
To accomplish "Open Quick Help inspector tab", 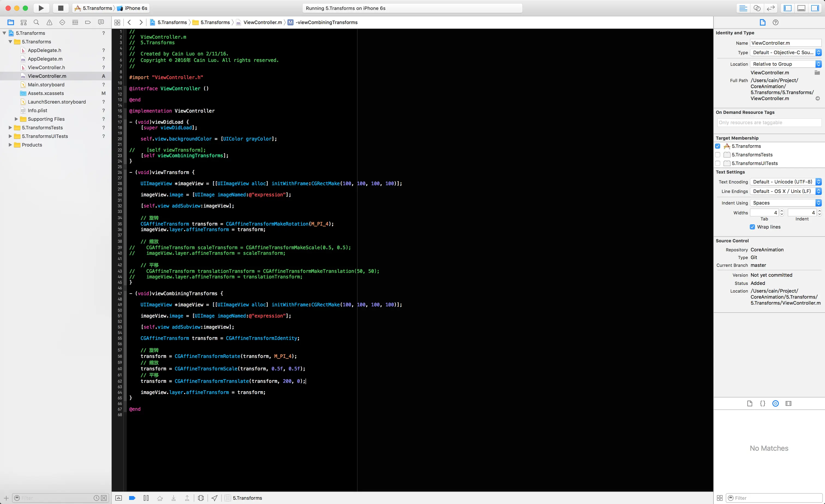I will point(775,22).
